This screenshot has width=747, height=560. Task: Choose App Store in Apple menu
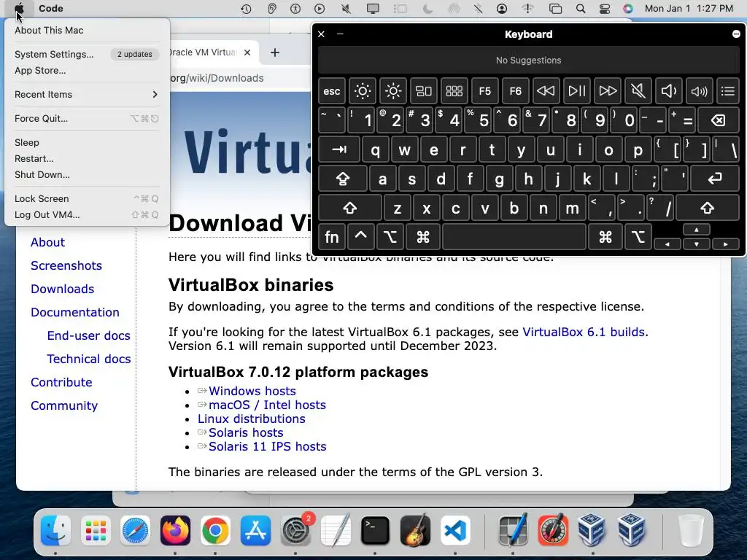click(87, 71)
